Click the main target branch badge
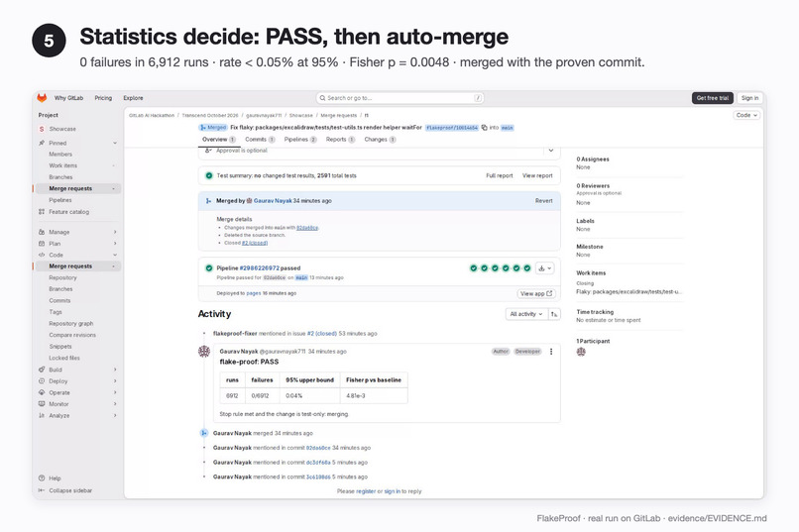The height and width of the screenshot is (532, 799). [507, 128]
